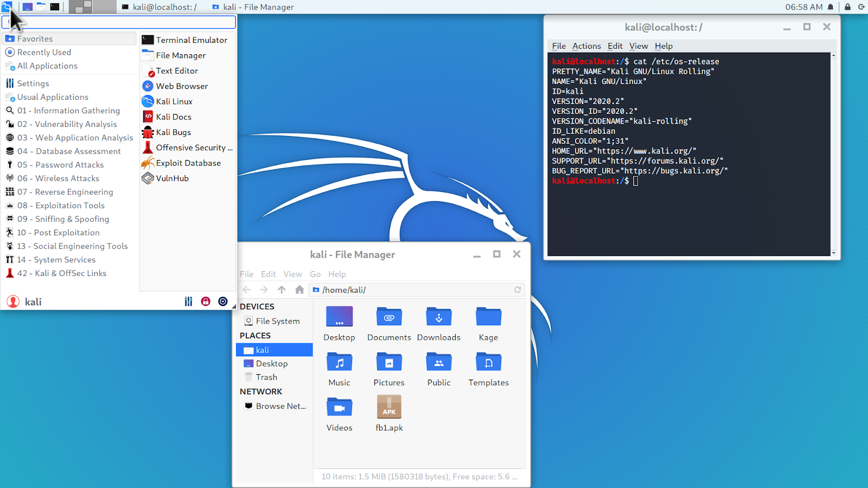Go forward in the File Manager toolbar
The width and height of the screenshot is (868, 488).
(264, 290)
